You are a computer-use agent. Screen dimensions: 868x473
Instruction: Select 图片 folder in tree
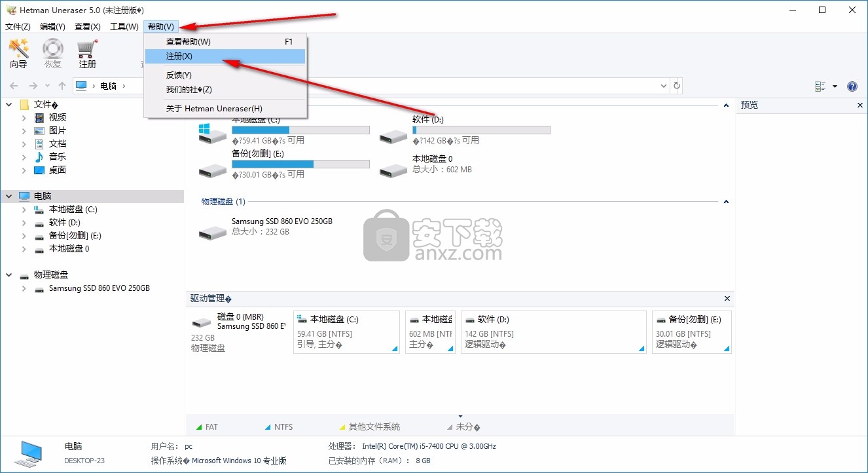tap(58, 130)
